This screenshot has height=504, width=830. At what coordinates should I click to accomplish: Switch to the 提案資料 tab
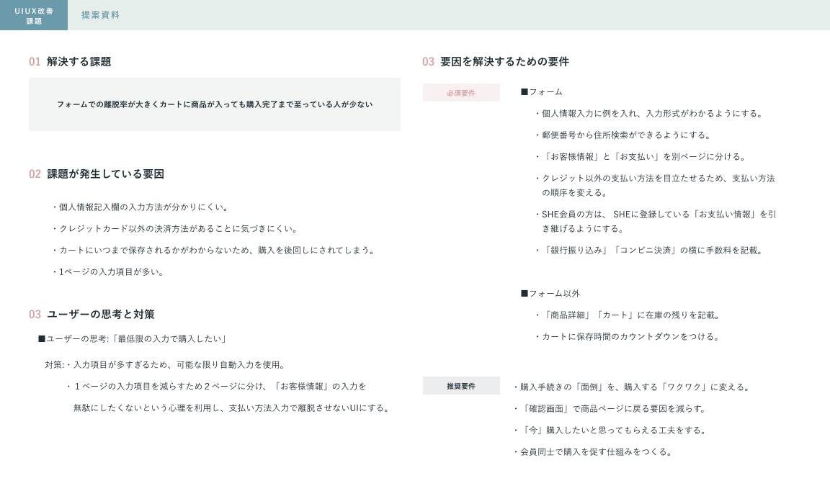(x=100, y=15)
